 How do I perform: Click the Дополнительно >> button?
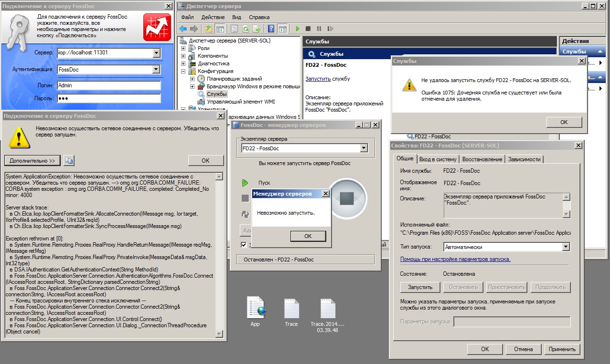click(x=32, y=160)
